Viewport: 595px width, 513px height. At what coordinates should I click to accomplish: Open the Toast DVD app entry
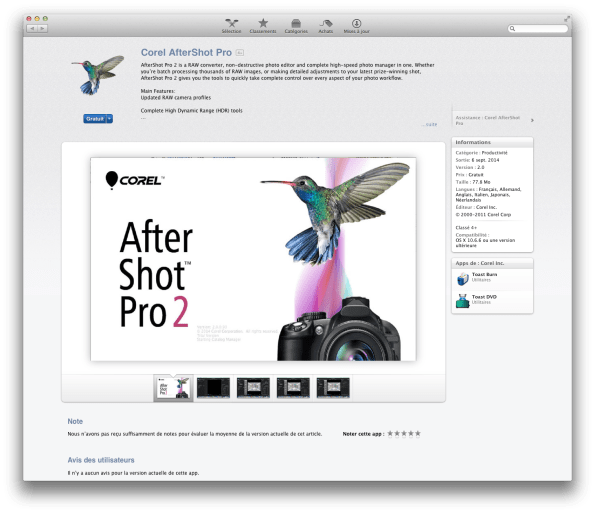click(492, 302)
